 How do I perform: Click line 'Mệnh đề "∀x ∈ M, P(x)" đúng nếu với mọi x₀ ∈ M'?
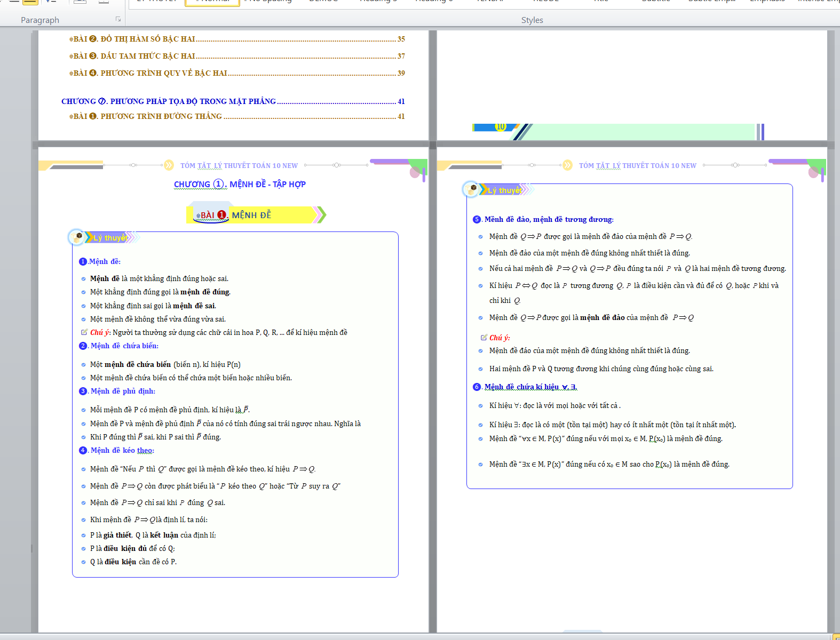click(x=606, y=438)
